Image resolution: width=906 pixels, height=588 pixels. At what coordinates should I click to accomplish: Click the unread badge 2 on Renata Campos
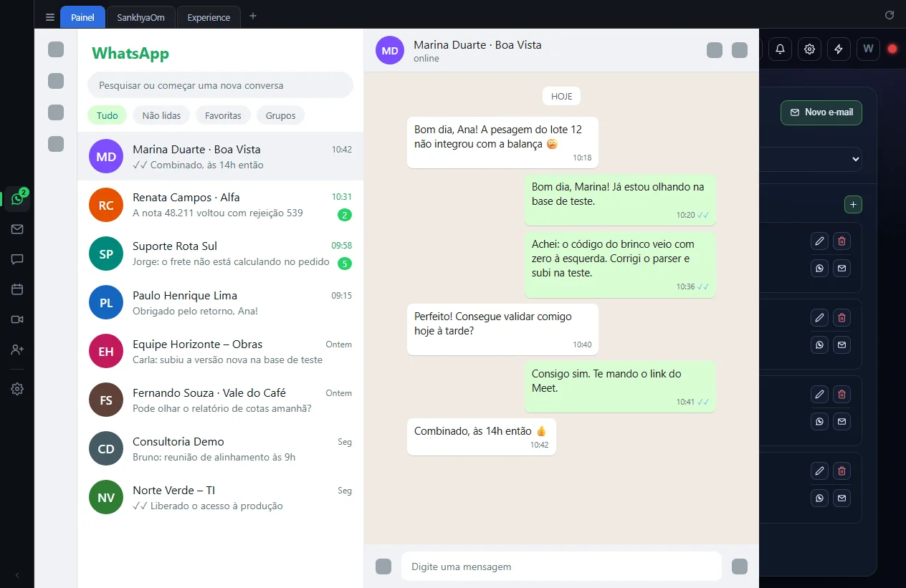(x=345, y=215)
